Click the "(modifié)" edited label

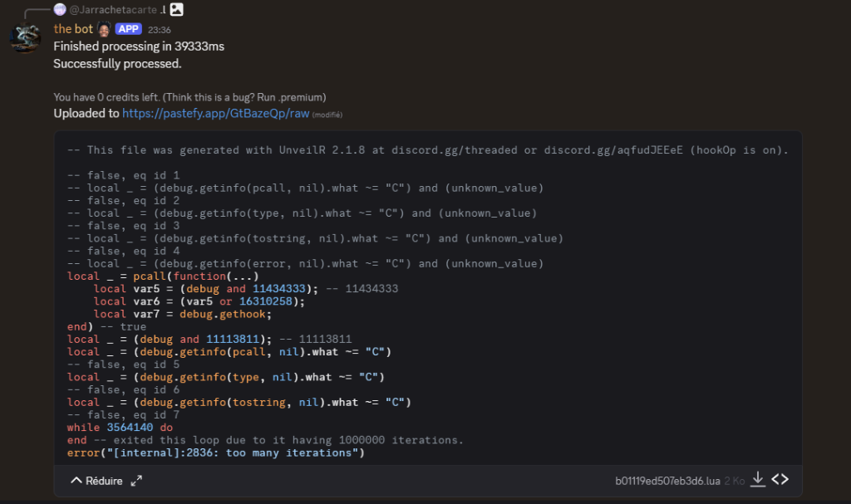coord(327,114)
